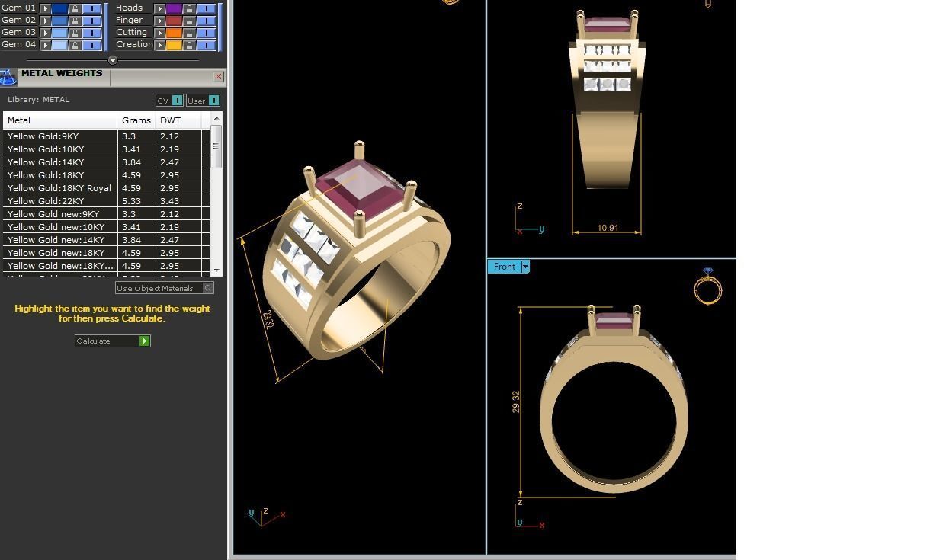Screen dimensions: 946x560
Task: Toggle Gem 04 layer on/off switch
Action: (91, 45)
